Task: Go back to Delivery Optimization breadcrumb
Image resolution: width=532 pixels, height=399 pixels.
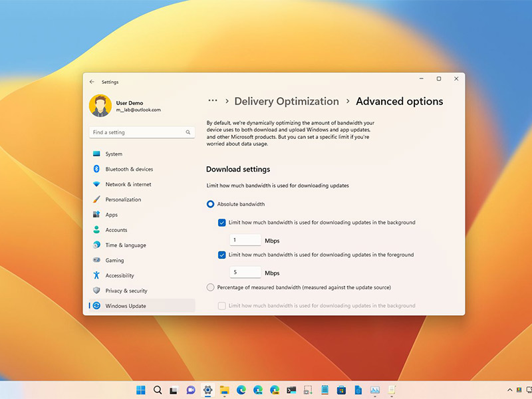Action: point(287,101)
